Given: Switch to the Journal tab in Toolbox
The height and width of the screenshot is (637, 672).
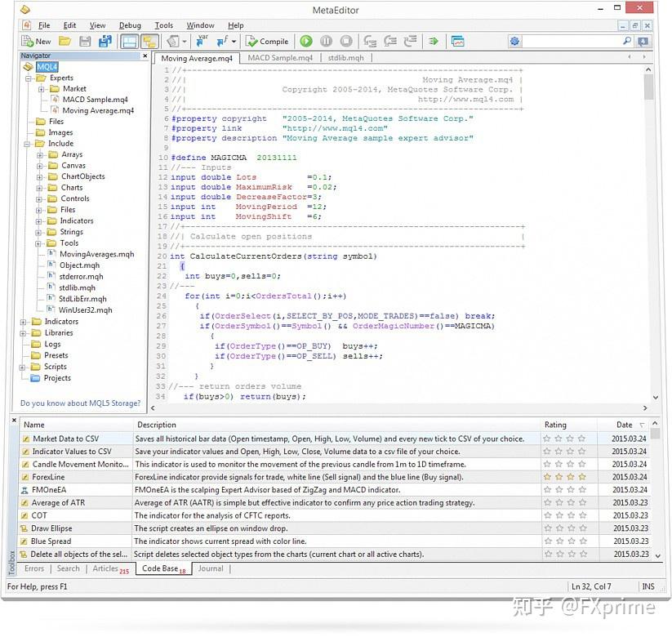Looking at the screenshot, I should (x=211, y=568).
